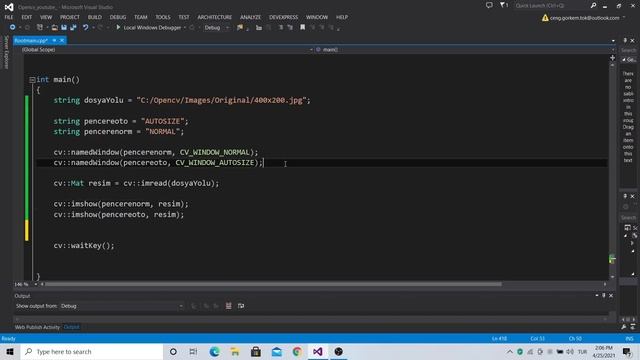Image resolution: width=640 pixels, height=360 pixels.
Task: Open the notifications flag icon
Action: pos(503,5)
